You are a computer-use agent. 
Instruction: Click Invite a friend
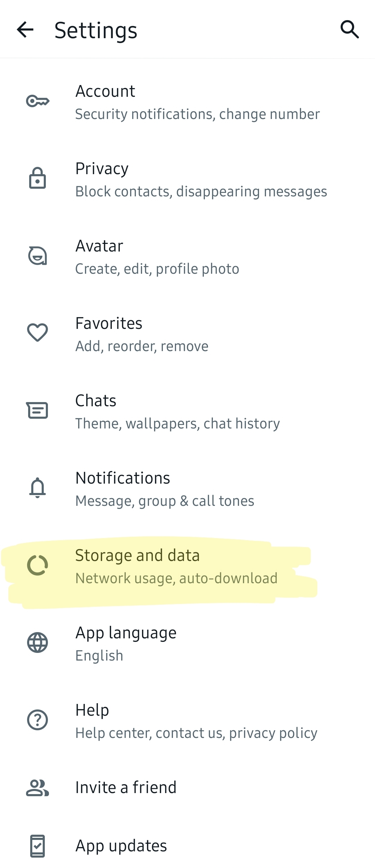coord(126,788)
